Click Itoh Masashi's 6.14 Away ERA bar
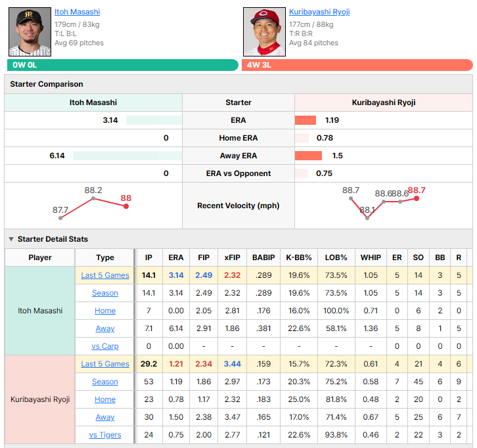This screenshot has width=477, height=448. click(x=127, y=156)
